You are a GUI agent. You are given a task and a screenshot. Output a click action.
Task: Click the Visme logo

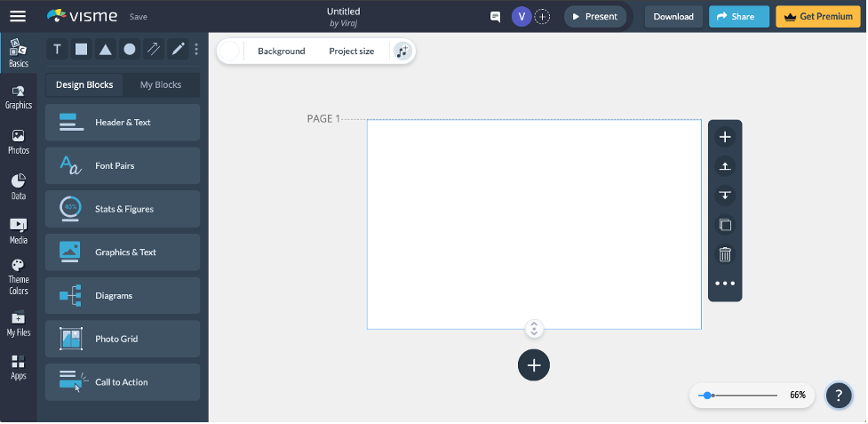(x=82, y=16)
